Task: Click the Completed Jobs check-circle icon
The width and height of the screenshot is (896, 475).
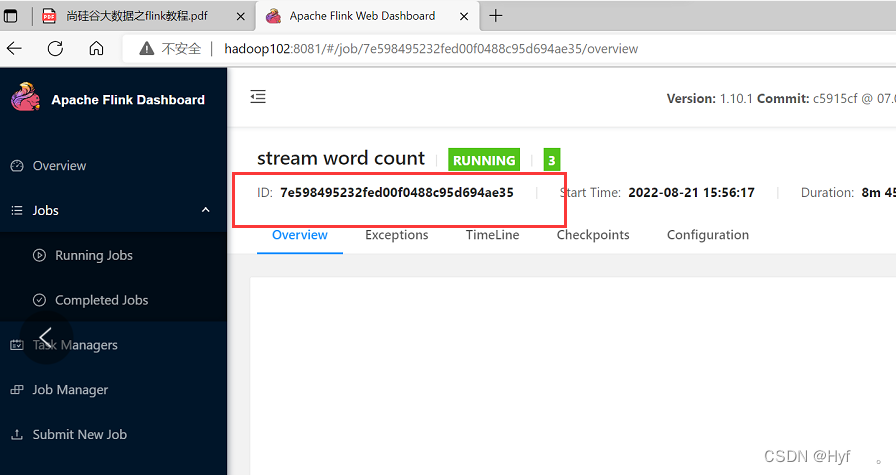Action: point(39,300)
